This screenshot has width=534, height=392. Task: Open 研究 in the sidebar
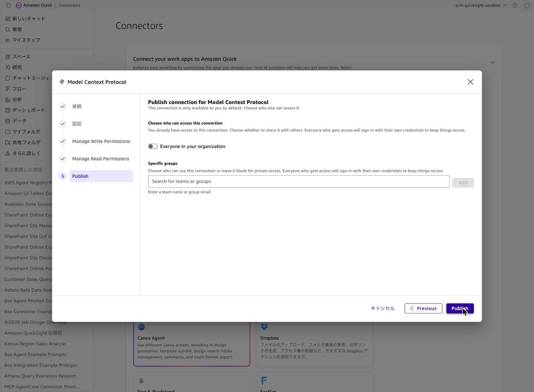point(14,68)
